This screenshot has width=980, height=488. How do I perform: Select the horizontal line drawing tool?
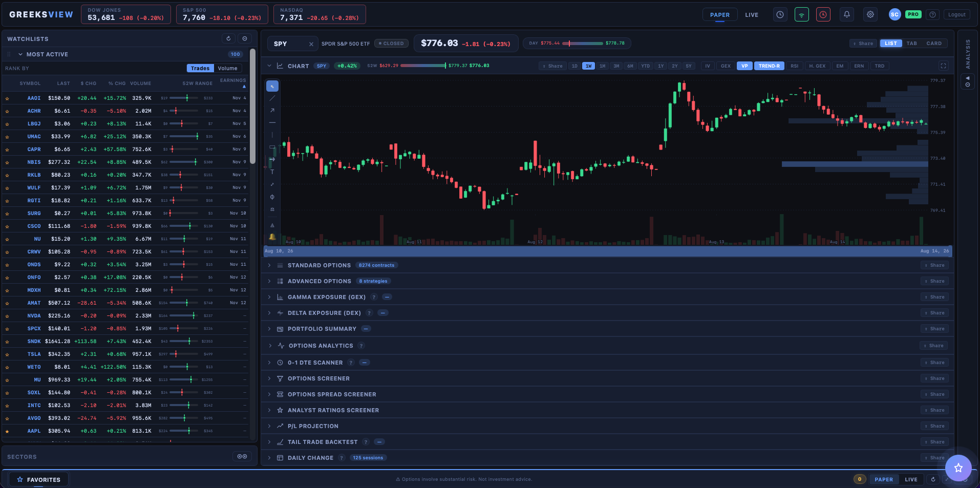272,123
